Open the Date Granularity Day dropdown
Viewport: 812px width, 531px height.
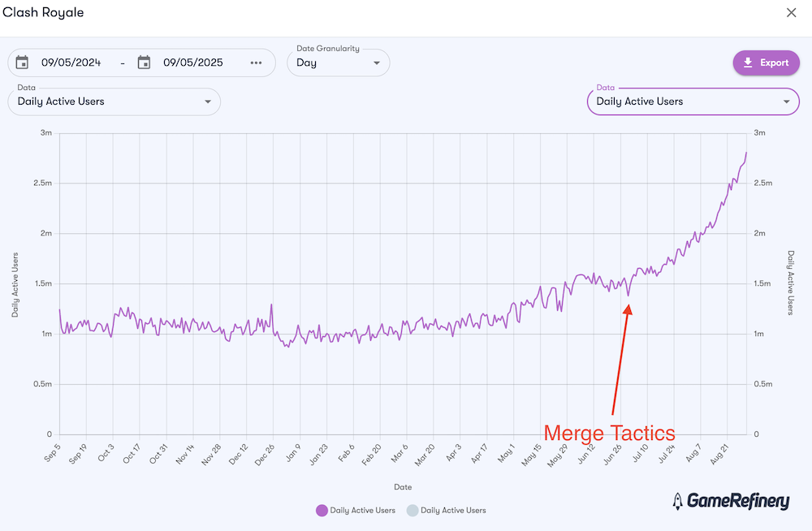point(338,63)
